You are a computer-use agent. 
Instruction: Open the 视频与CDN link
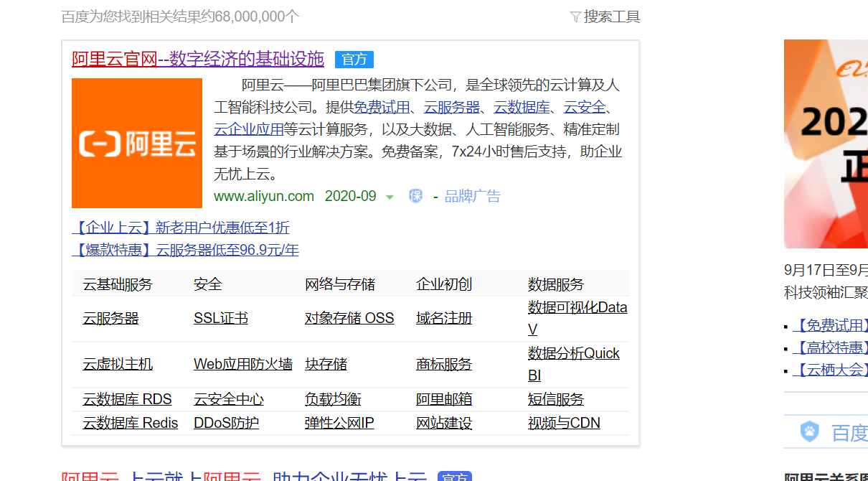(x=564, y=423)
